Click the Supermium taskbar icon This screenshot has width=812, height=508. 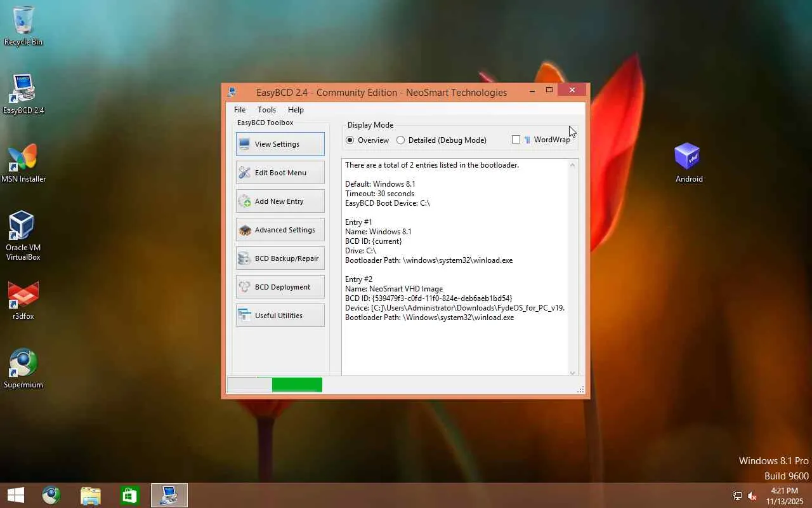pos(51,495)
